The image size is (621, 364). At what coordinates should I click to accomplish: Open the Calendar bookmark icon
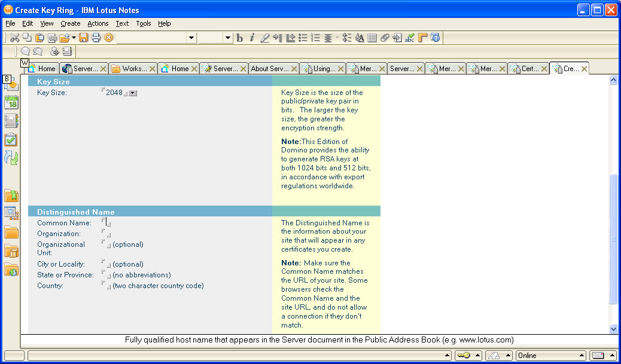pyautogui.click(x=11, y=102)
